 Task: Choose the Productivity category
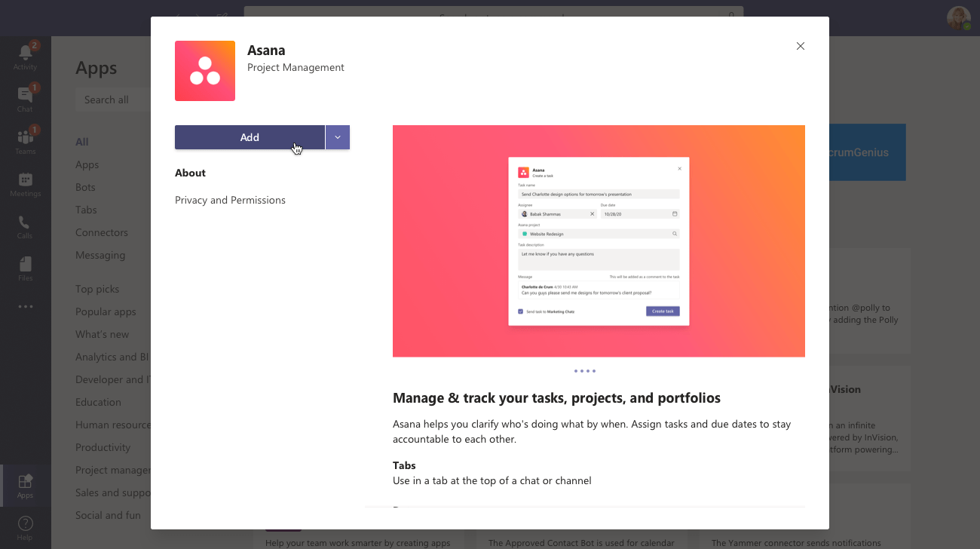[103, 447]
